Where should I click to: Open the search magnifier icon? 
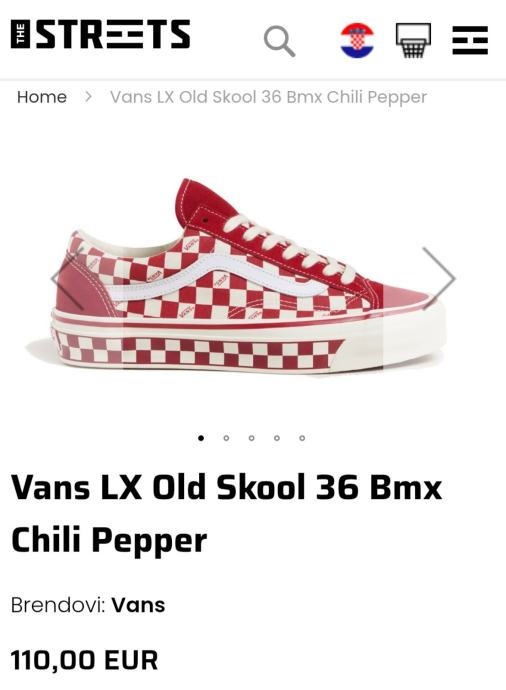(x=279, y=40)
